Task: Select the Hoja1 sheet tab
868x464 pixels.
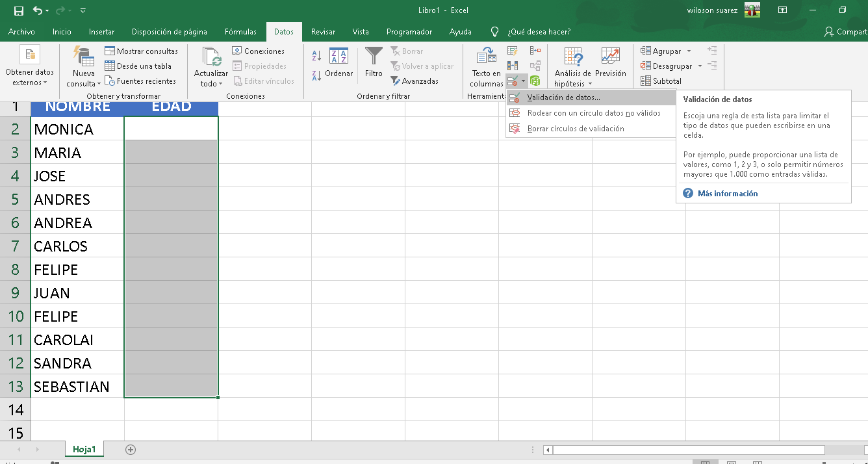Action: (84, 448)
